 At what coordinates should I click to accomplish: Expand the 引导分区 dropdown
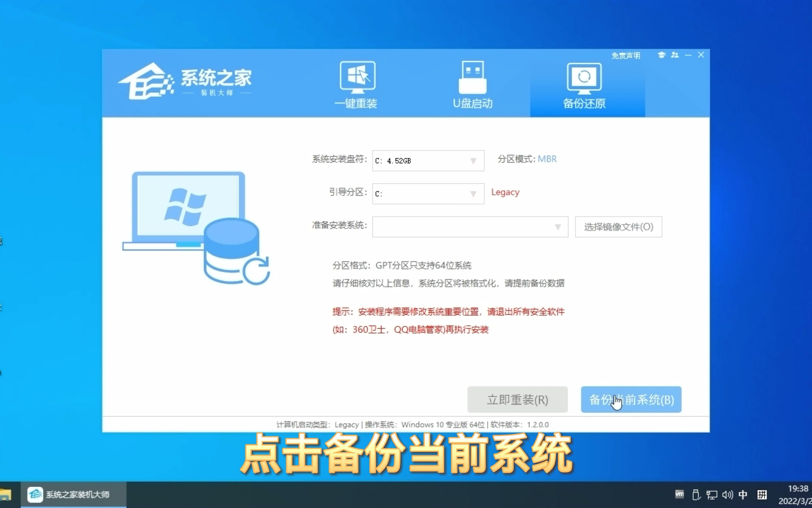point(428,194)
